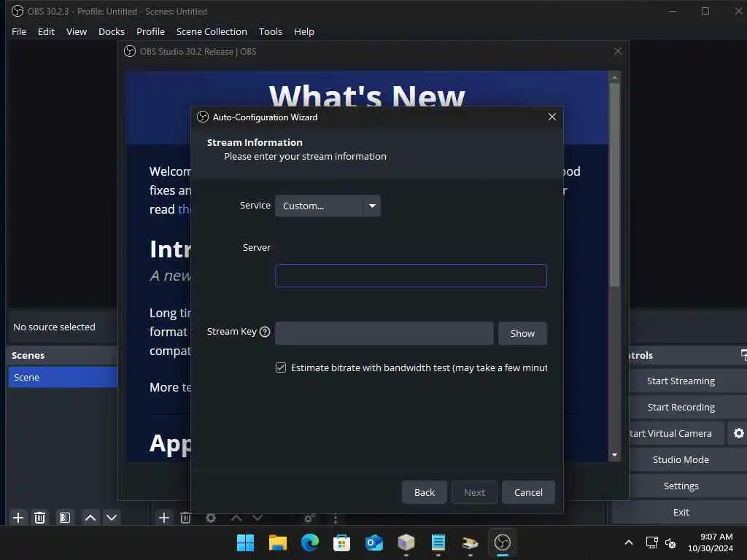The image size is (747, 560).
Task: Add a source with plus icon
Action: tap(164, 517)
